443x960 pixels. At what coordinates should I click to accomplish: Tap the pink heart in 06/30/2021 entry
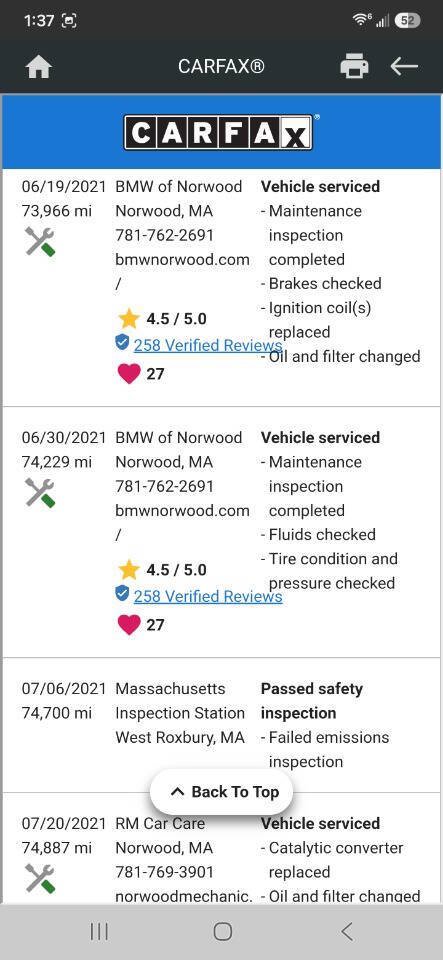(x=129, y=624)
